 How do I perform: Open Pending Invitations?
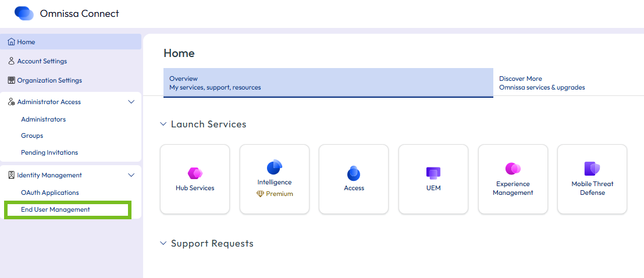click(49, 152)
